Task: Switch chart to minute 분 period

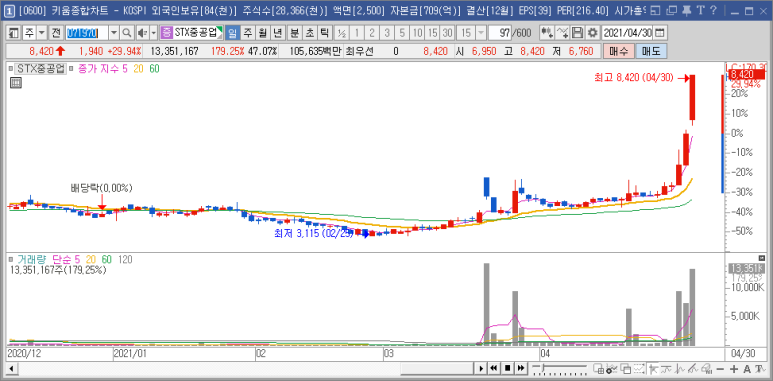Action: (294, 33)
